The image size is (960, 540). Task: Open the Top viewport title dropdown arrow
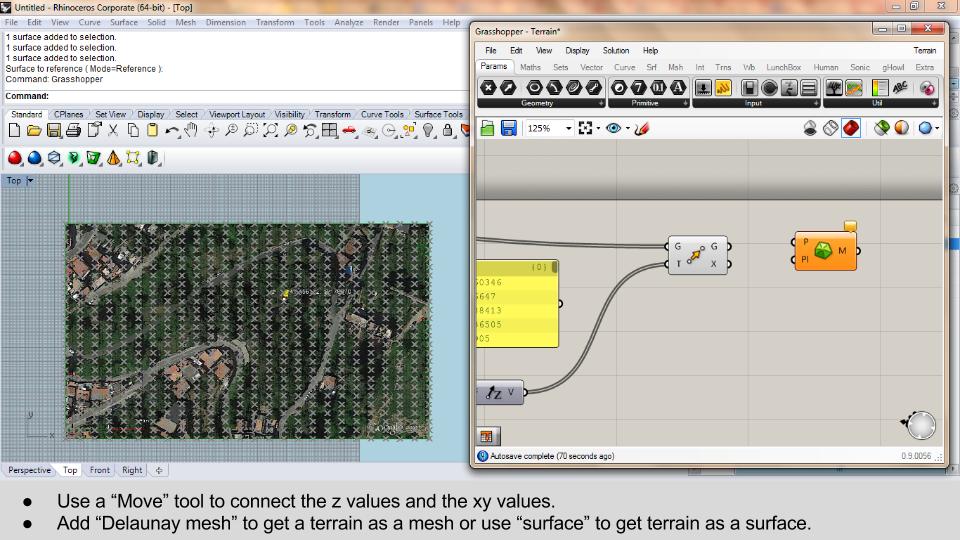click(30, 181)
